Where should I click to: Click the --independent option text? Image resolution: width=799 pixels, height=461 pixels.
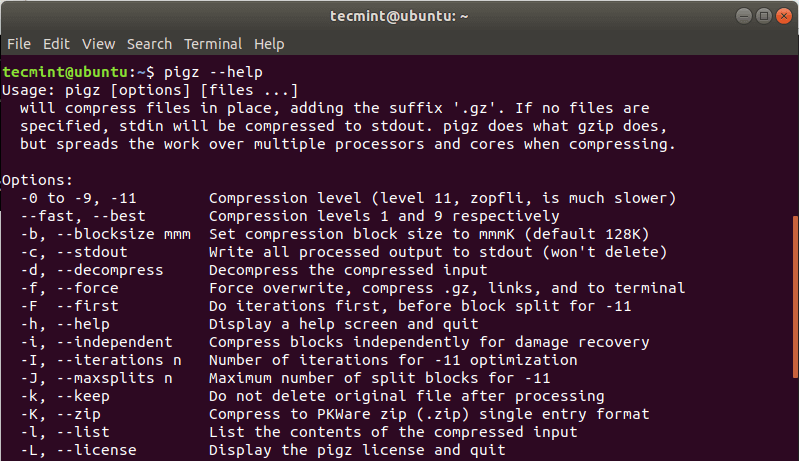pyautogui.click(x=115, y=342)
